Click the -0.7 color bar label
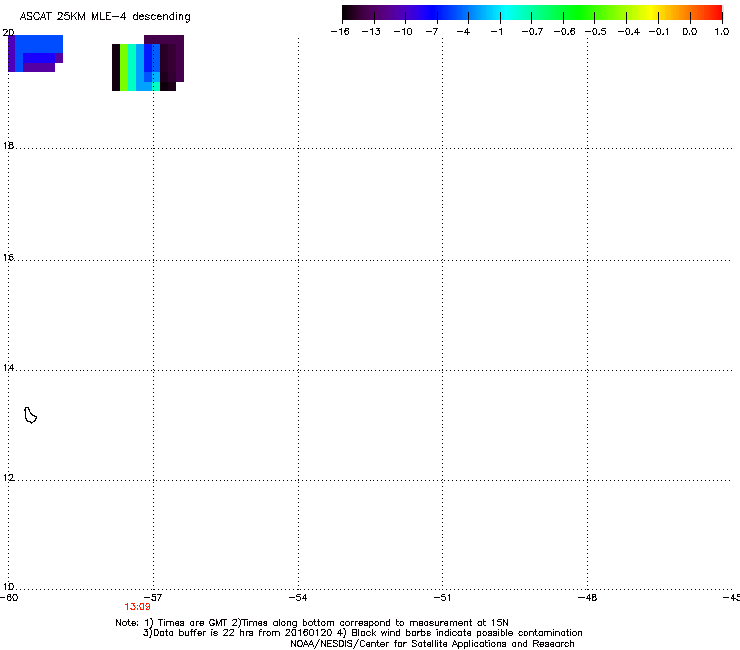The height and width of the screenshot is (650, 740). point(532,32)
